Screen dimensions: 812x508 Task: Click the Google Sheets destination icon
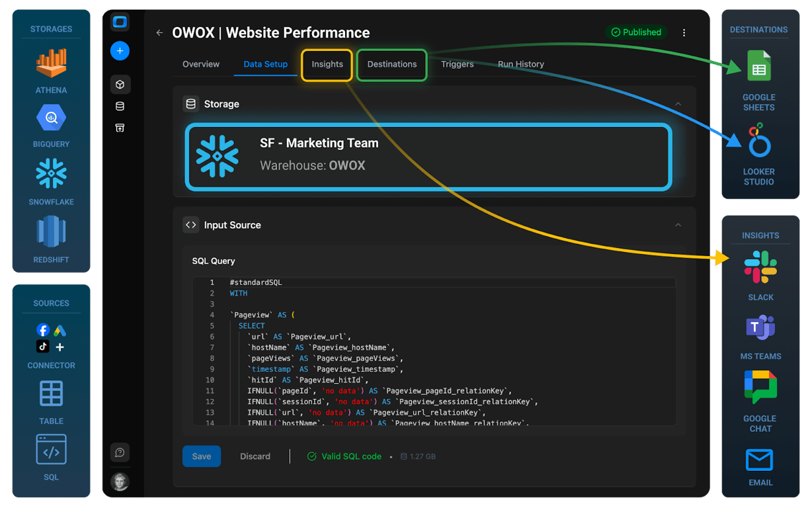(758, 67)
